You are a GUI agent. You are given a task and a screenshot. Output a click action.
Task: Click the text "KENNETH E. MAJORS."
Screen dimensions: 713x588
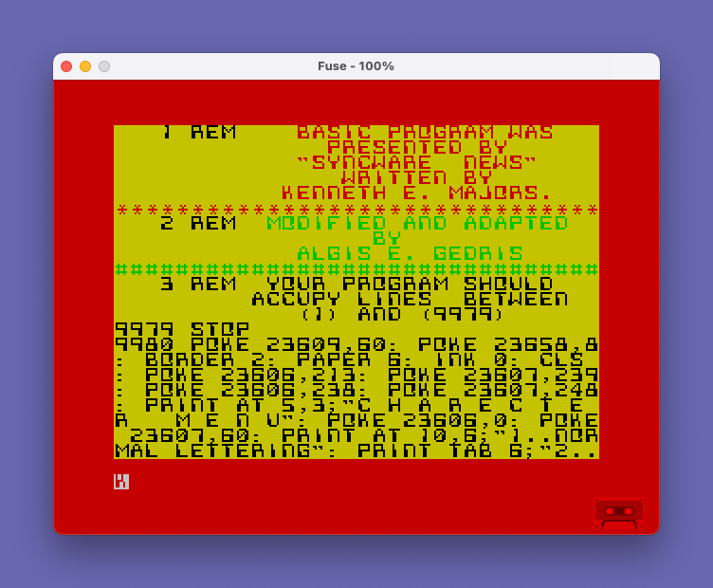pos(416,193)
